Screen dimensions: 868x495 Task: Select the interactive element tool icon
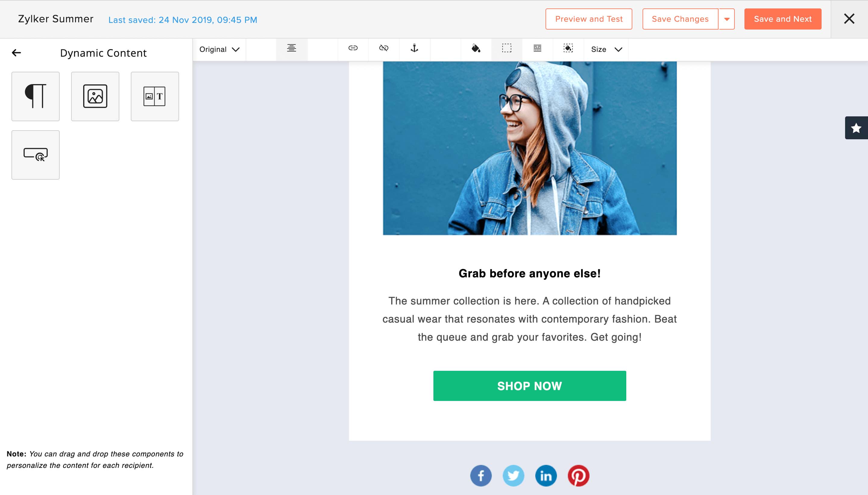tap(35, 154)
